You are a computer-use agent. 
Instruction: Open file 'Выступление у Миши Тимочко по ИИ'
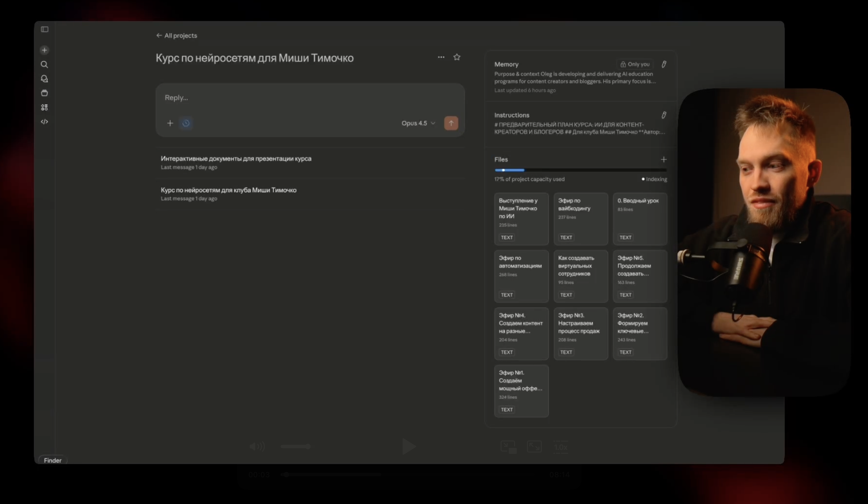coord(522,219)
